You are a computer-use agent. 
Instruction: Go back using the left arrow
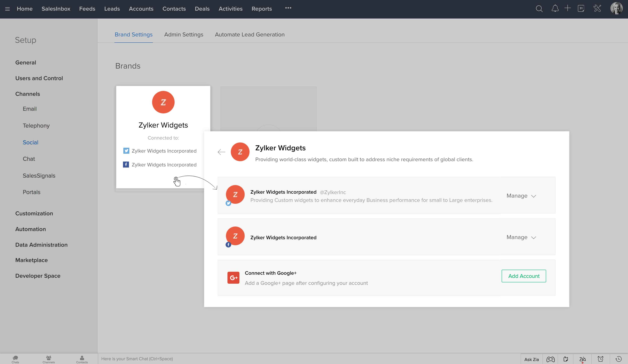[x=221, y=152]
